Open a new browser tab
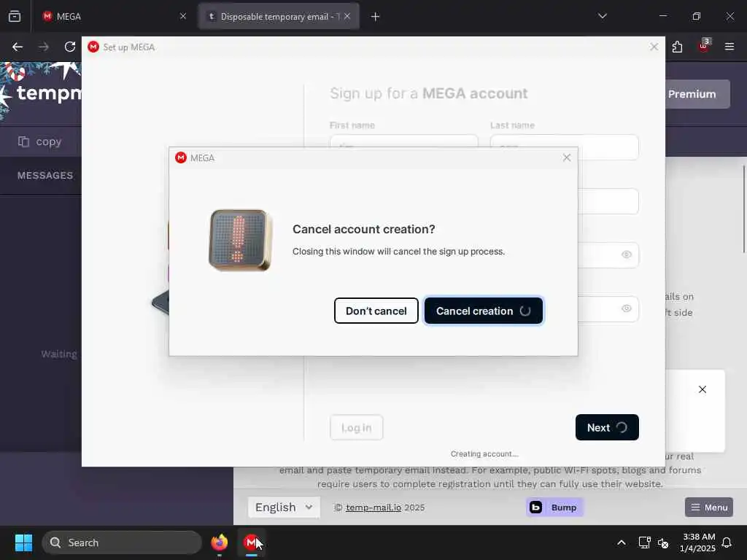This screenshot has width=747, height=560. click(x=376, y=17)
